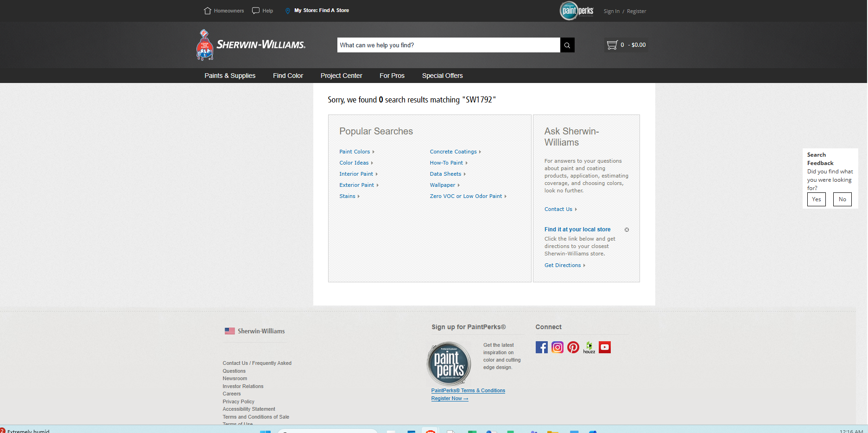Click Register Now link

pyautogui.click(x=450, y=398)
